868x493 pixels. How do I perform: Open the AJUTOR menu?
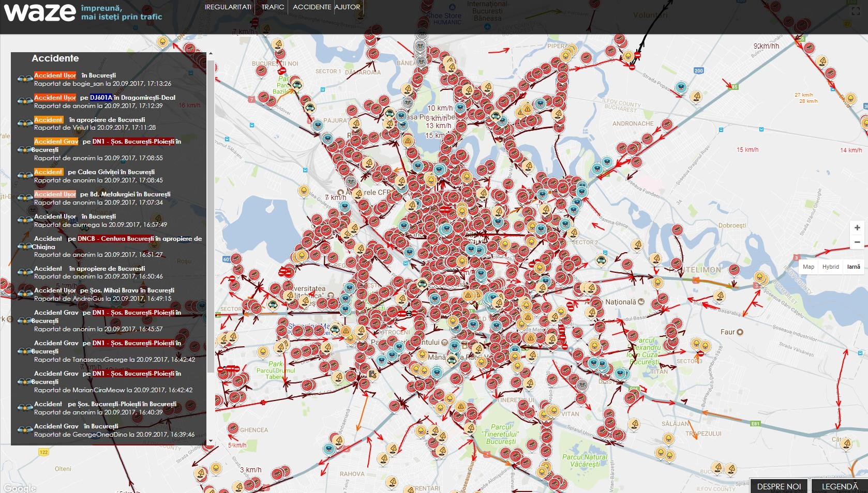[x=347, y=7]
